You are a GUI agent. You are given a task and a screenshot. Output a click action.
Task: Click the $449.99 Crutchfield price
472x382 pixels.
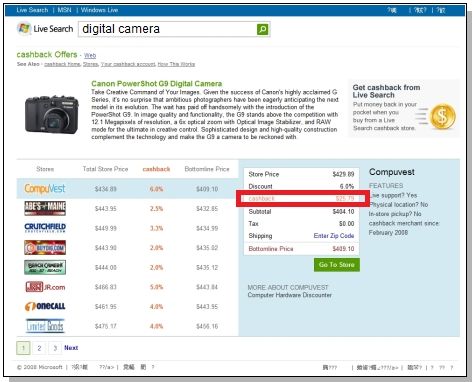pyautogui.click(x=106, y=228)
